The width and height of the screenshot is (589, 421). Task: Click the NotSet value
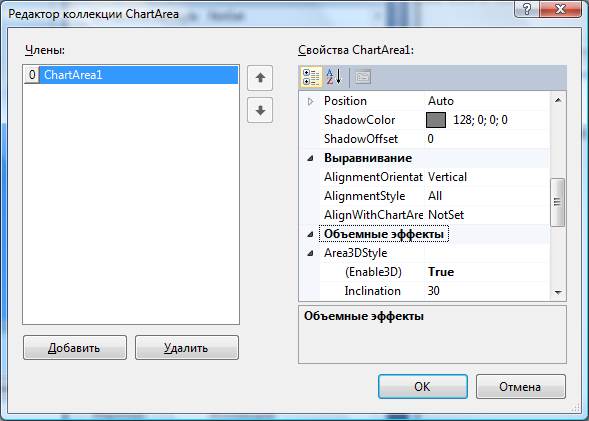click(446, 215)
